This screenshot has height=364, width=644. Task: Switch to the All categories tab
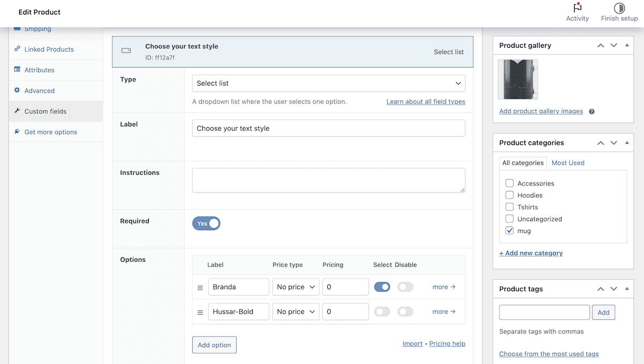[x=523, y=163]
